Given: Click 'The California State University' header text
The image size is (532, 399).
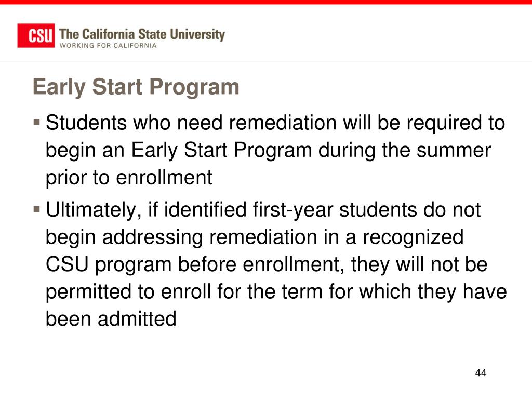Looking at the screenshot, I should pyautogui.click(x=142, y=34).
